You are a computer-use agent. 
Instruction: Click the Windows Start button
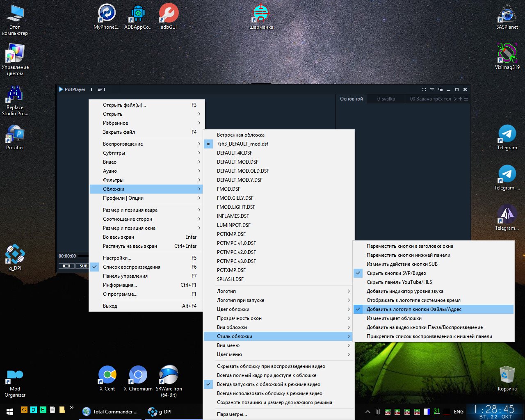(x=9, y=412)
